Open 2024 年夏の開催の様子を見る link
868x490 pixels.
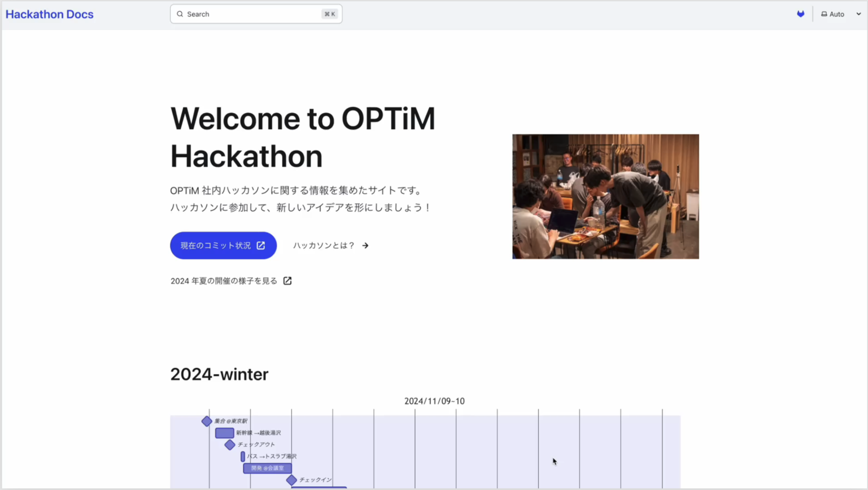[x=231, y=281]
